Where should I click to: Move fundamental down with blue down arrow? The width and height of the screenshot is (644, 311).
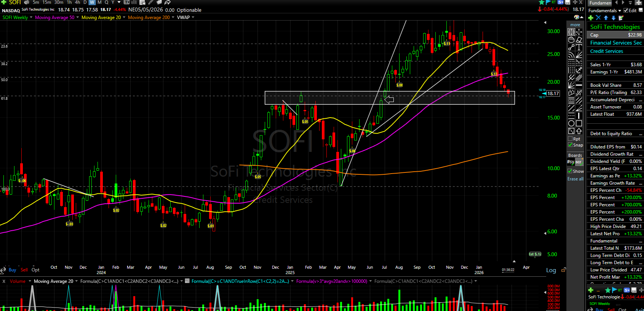(613, 18)
